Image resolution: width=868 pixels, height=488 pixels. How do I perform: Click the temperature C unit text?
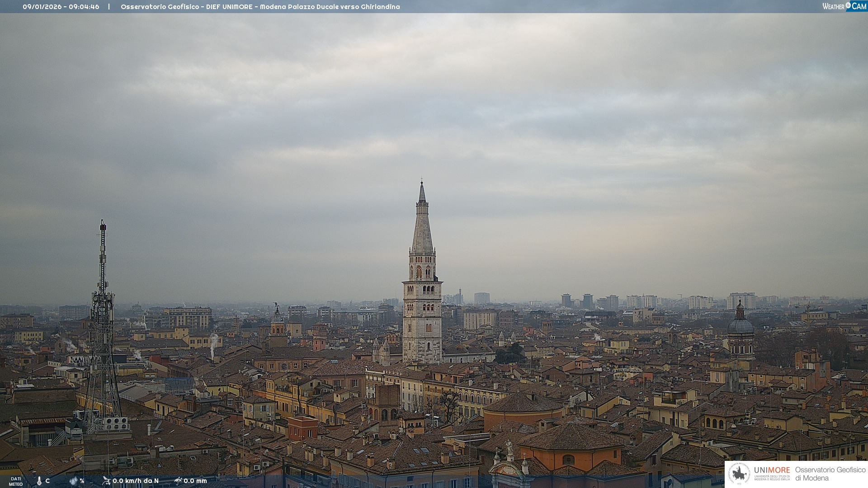click(47, 481)
